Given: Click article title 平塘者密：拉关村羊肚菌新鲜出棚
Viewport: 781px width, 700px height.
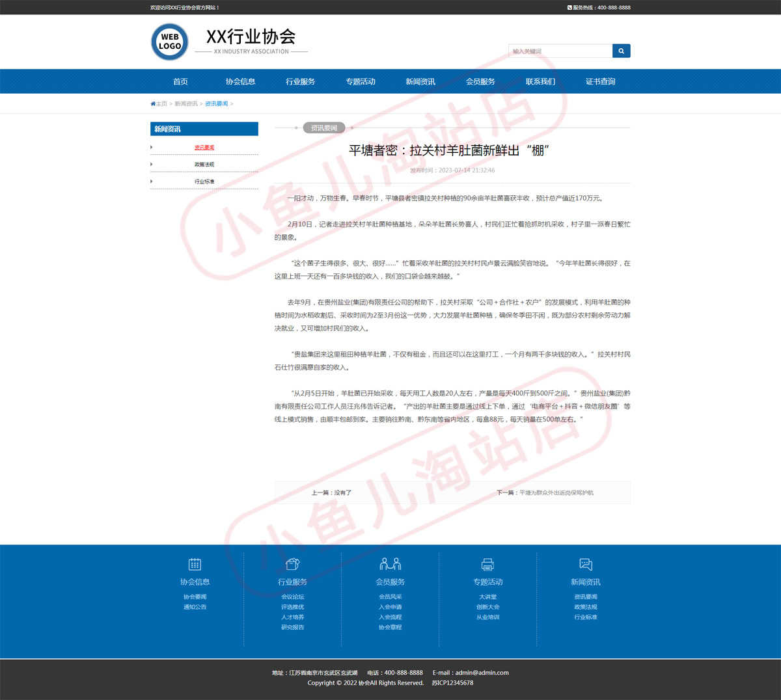Looking at the screenshot, I should 450,150.
